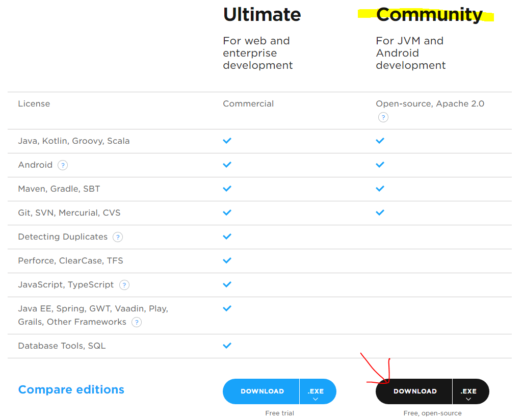This screenshot has height=420, width=523.
Task: Select the Free, open-source caption
Action: (x=432, y=413)
